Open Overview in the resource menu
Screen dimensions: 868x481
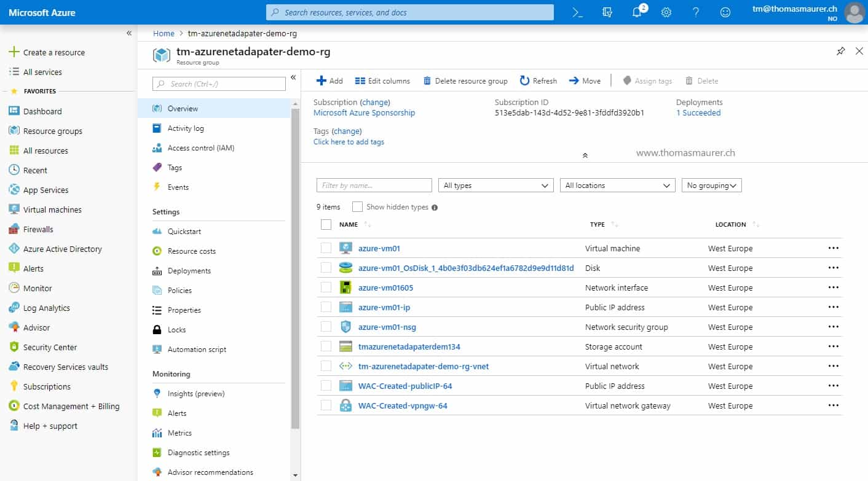click(213, 109)
